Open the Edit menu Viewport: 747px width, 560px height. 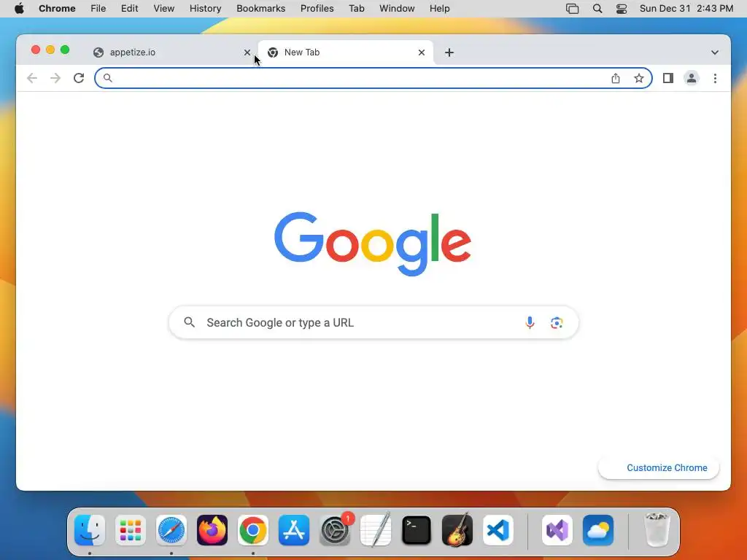point(129,9)
